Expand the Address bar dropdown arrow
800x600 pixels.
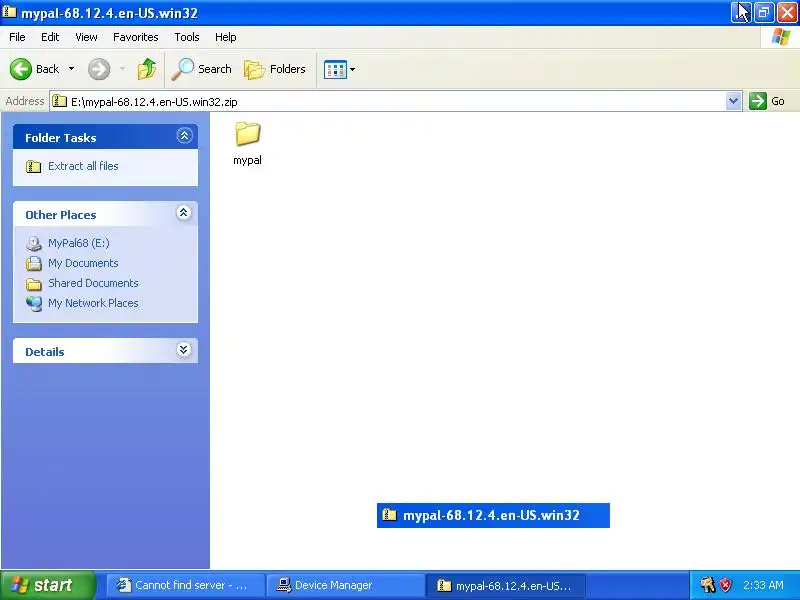pos(733,101)
